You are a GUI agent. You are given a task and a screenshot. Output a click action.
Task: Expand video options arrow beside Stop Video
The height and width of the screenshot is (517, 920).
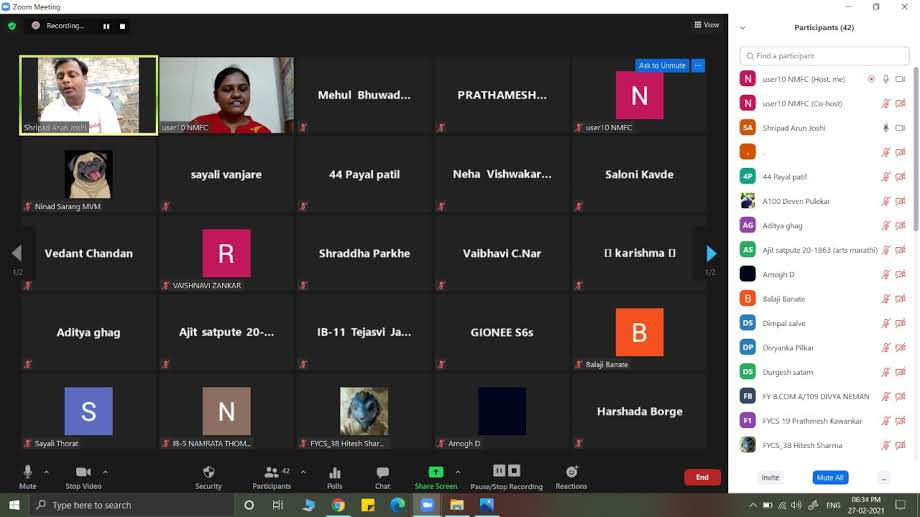(105, 472)
